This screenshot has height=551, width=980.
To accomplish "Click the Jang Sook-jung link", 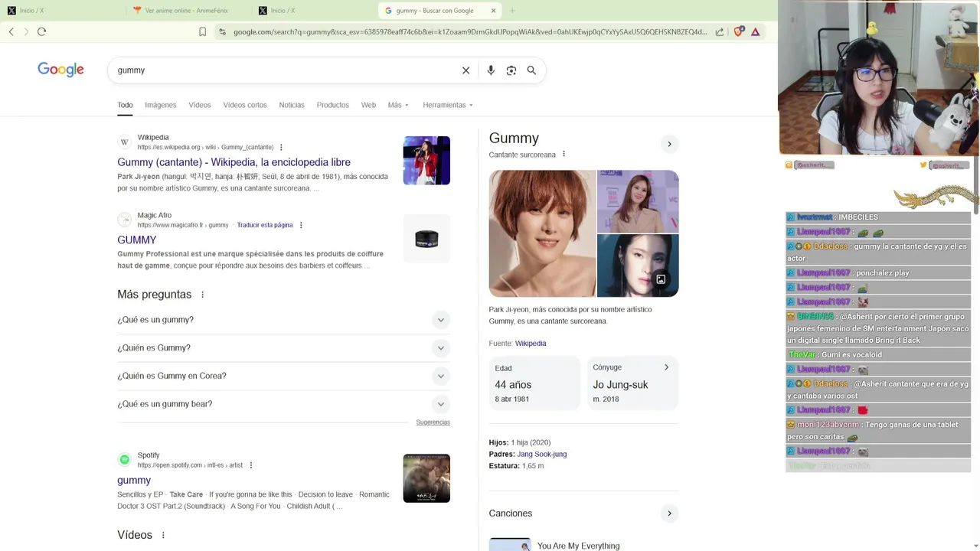I will [x=542, y=455].
